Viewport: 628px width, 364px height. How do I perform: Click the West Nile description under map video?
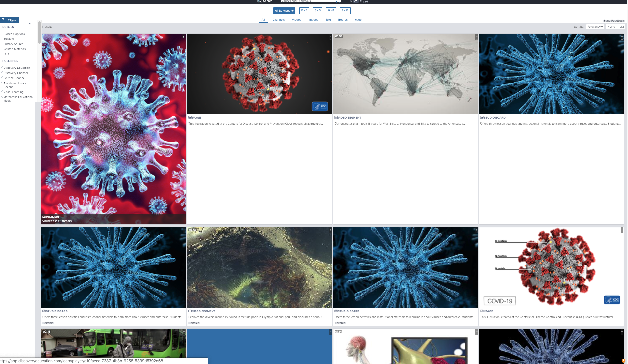point(400,124)
